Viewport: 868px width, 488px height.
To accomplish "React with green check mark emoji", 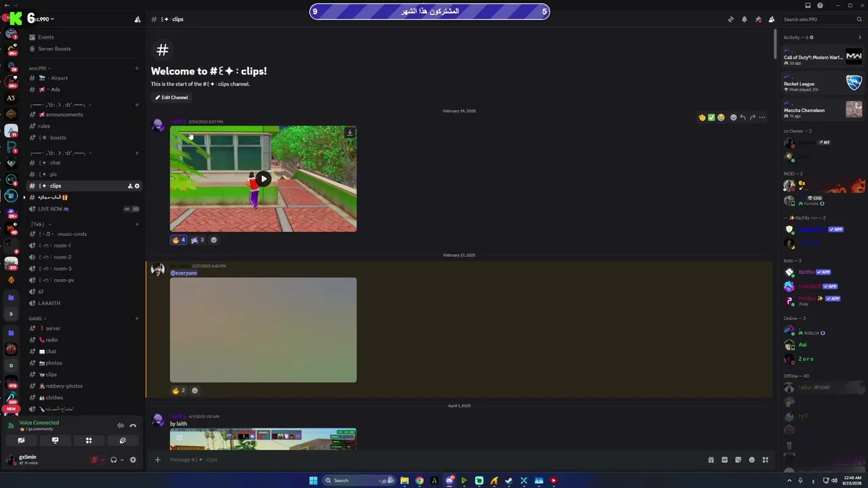I will (711, 117).
